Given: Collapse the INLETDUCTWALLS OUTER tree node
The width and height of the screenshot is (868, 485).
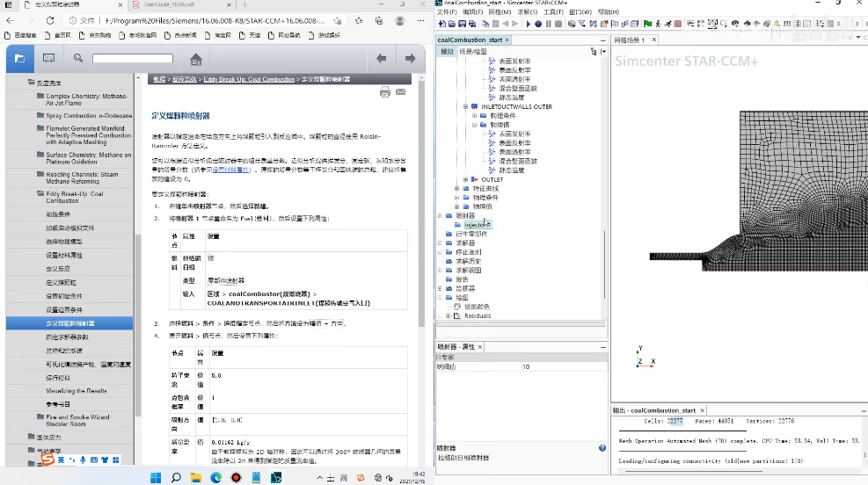Looking at the screenshot, I should tap(465, 106).
